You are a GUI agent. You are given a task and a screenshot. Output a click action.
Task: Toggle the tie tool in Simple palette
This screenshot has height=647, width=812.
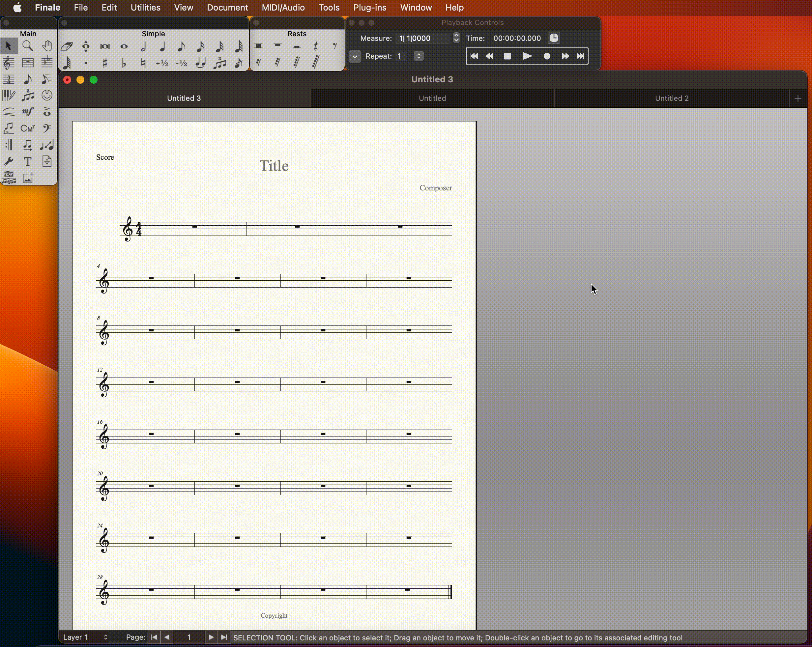201,63
